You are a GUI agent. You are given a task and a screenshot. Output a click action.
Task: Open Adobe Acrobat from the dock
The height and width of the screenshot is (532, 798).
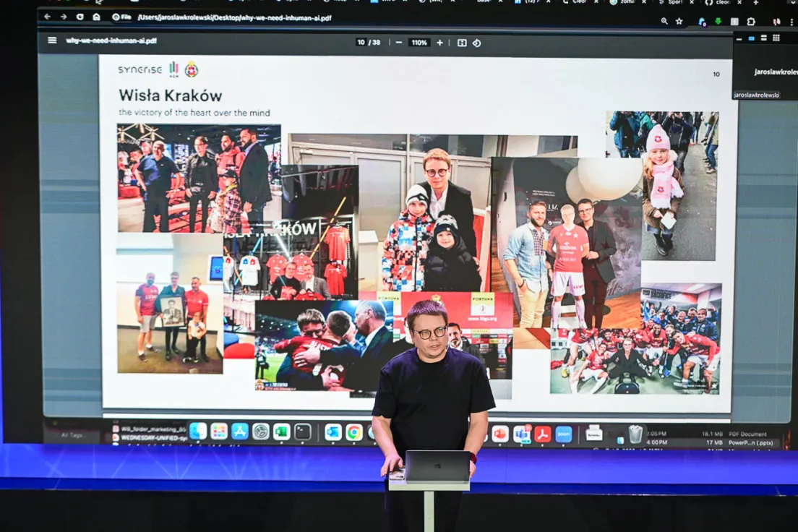click(x=543, y=434)
